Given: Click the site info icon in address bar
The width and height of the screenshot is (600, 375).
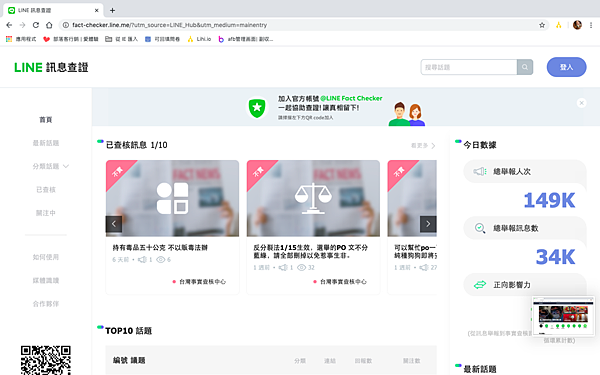Looking at the screenshot, I should coord(66,25).
